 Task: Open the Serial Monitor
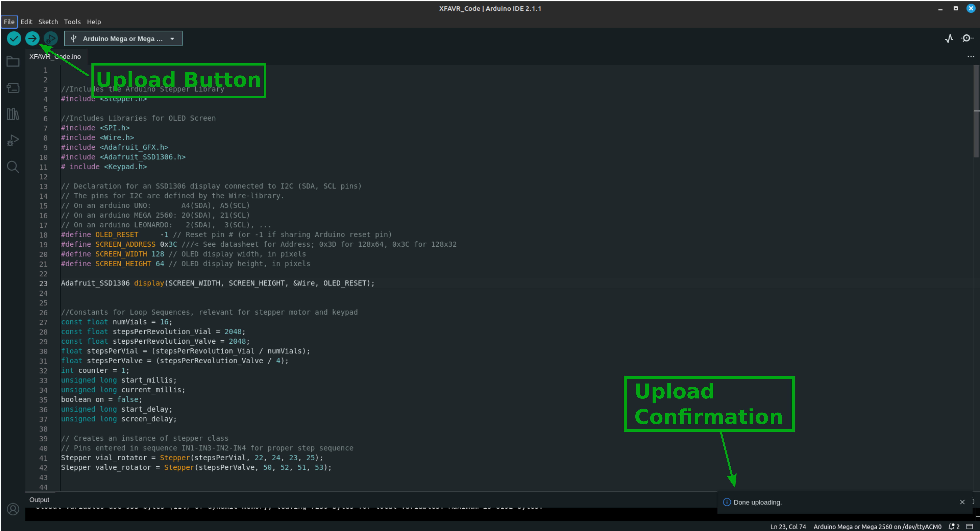point(967,38)
